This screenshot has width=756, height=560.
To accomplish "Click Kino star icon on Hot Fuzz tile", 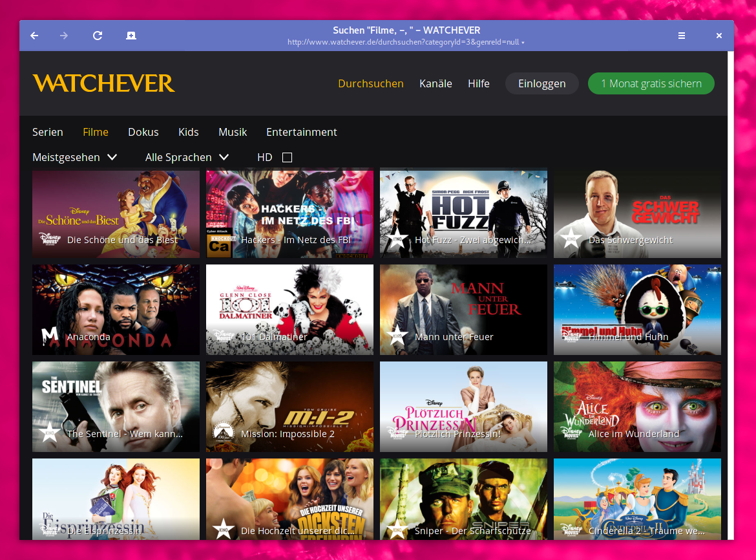I will pyautogui.click(x=397, y=239).
